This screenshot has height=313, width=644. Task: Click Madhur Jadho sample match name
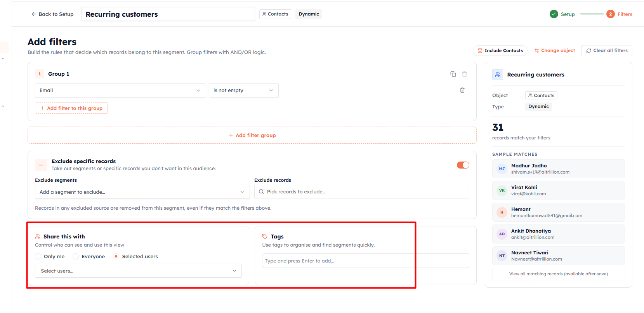(529, 165)
